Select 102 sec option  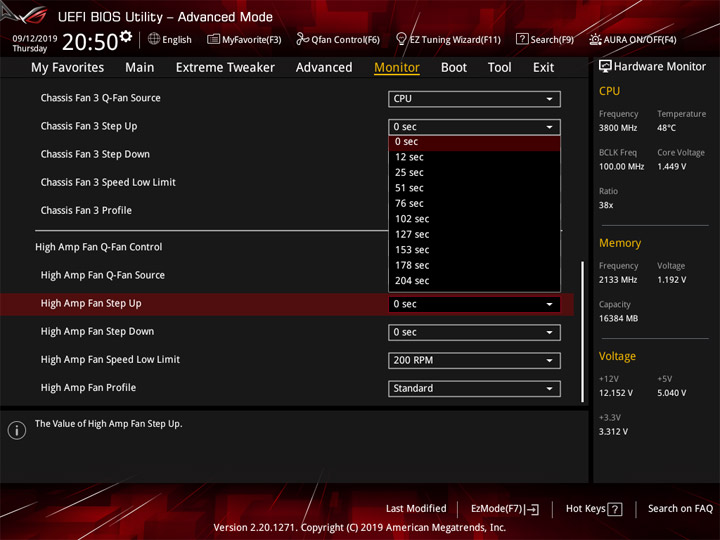(x=474, y=219)
